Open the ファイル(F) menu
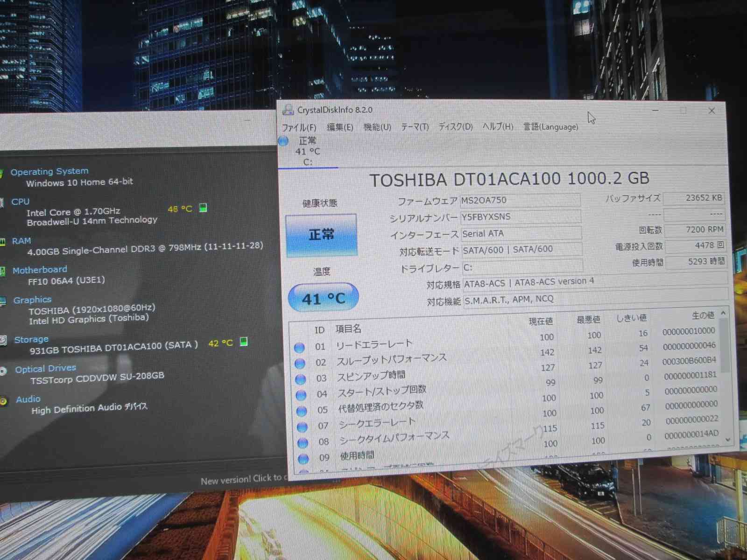 (x=299, y=127)
